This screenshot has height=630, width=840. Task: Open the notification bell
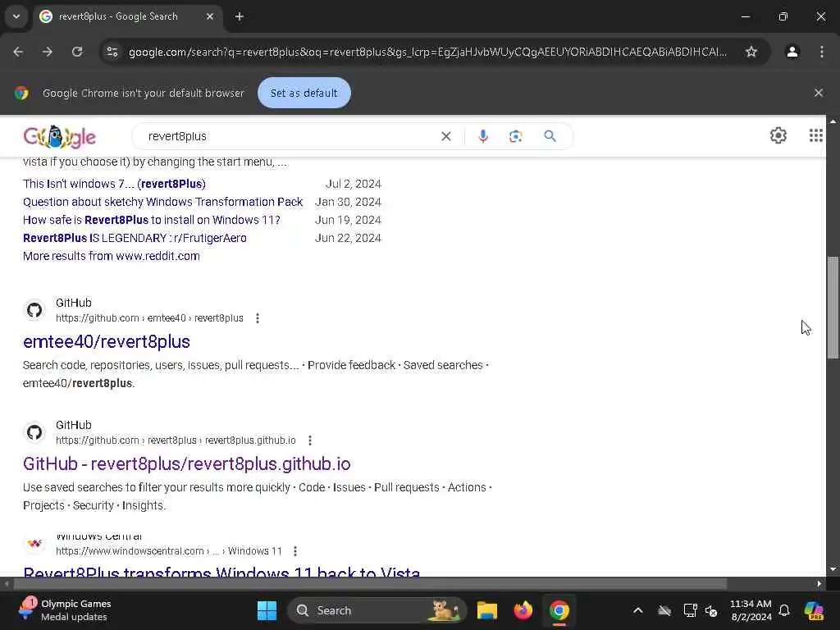[x=784, y=610]
